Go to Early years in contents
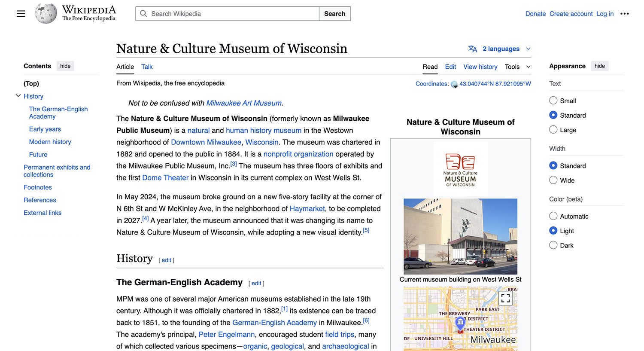 (45, 129)
